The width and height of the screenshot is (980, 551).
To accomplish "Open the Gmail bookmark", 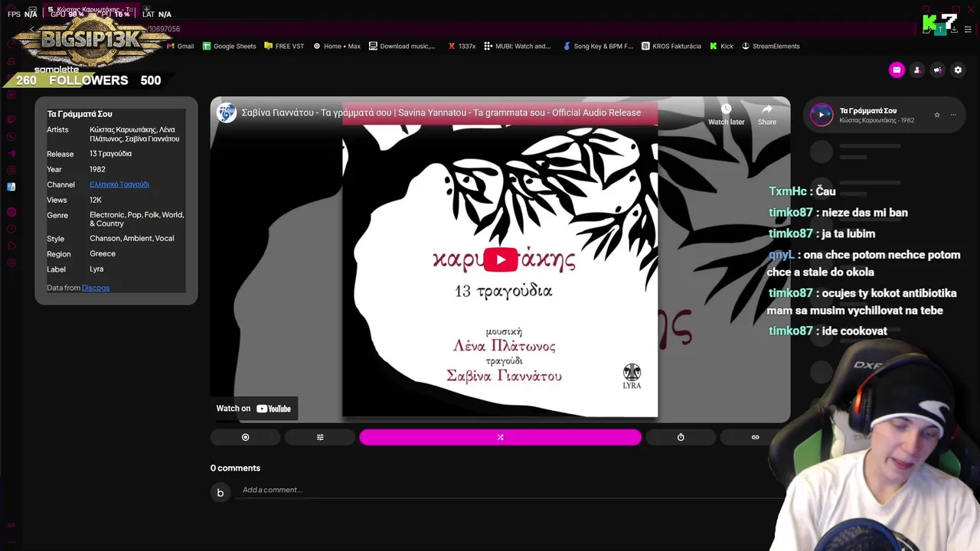I will click(180, 46).
